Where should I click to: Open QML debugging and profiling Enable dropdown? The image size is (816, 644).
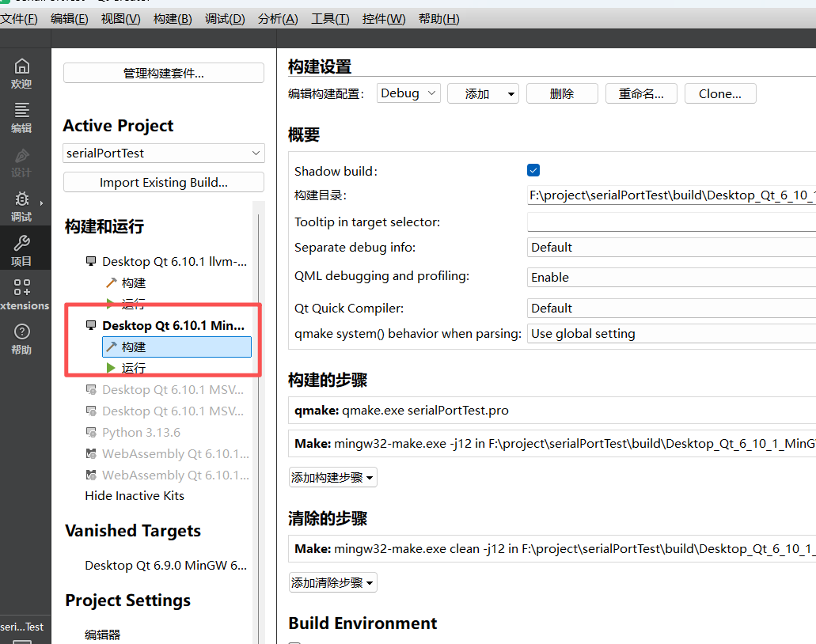671,277
